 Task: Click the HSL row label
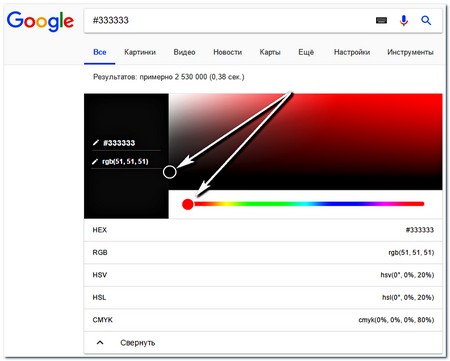pos(99,297)
